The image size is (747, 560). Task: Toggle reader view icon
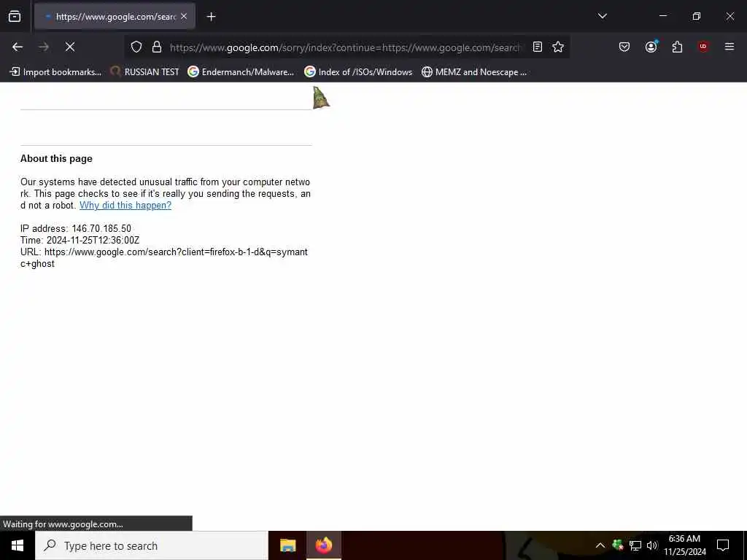tap(538, 47)
